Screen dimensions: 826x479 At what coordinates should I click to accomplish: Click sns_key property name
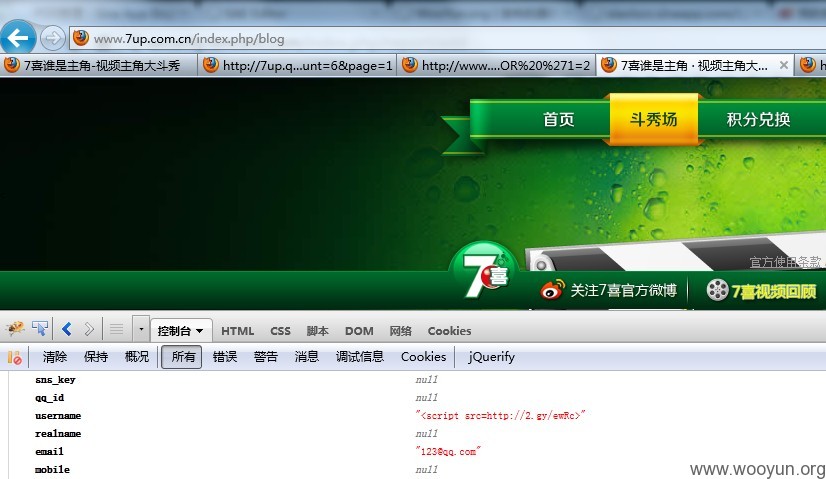[x=55, y=380]
